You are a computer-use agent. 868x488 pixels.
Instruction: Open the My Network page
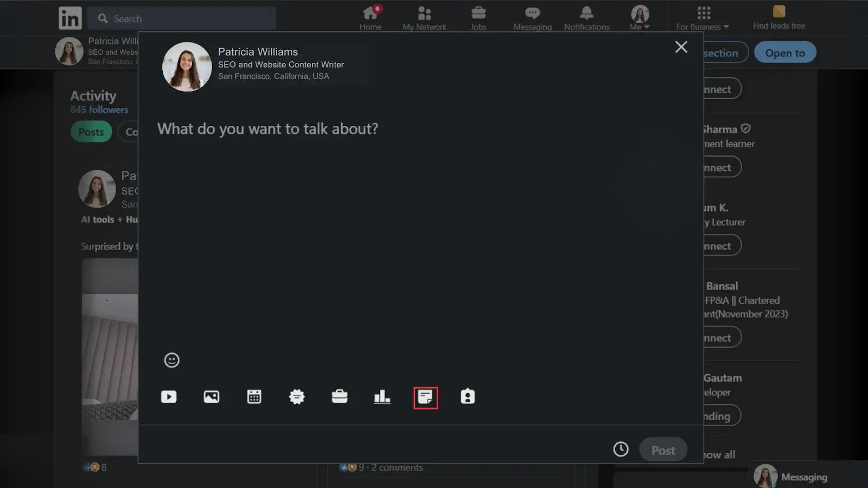pyautogui.click(x=424, y=18)
